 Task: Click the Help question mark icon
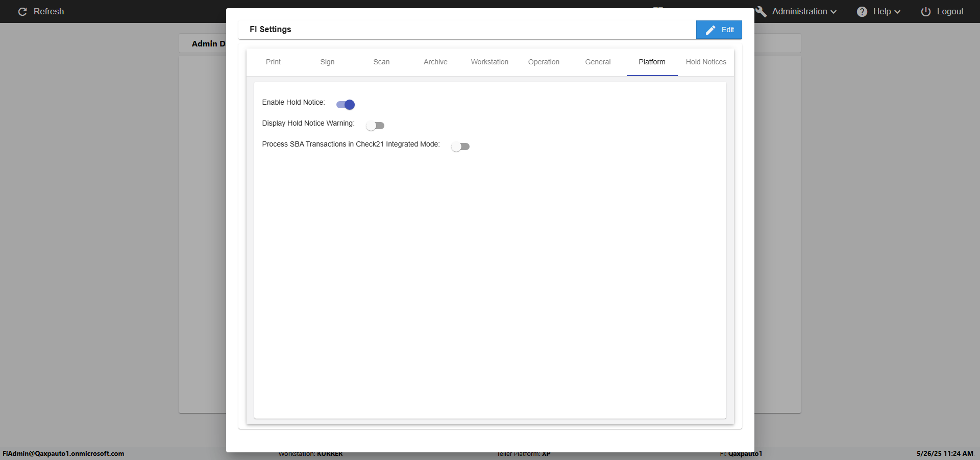point(862,11)
